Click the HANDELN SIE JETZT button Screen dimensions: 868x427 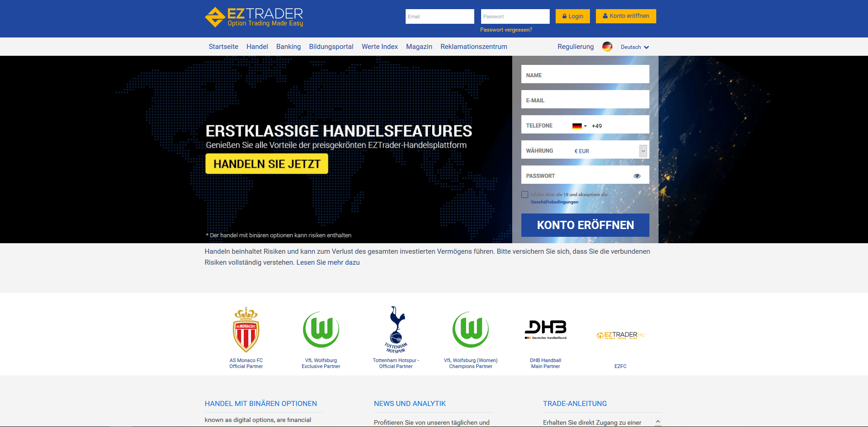[267, 164]
